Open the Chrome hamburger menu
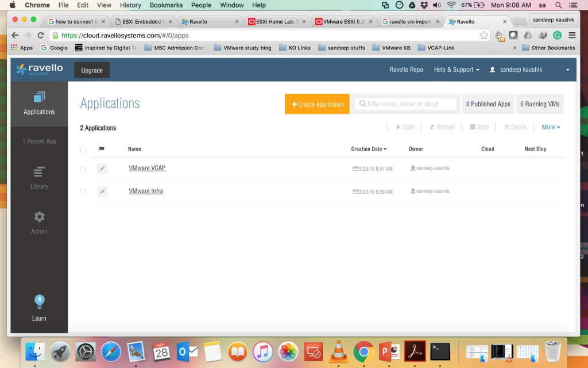The width and height of the screenshot is (588, 368). [x=572, y=35]
